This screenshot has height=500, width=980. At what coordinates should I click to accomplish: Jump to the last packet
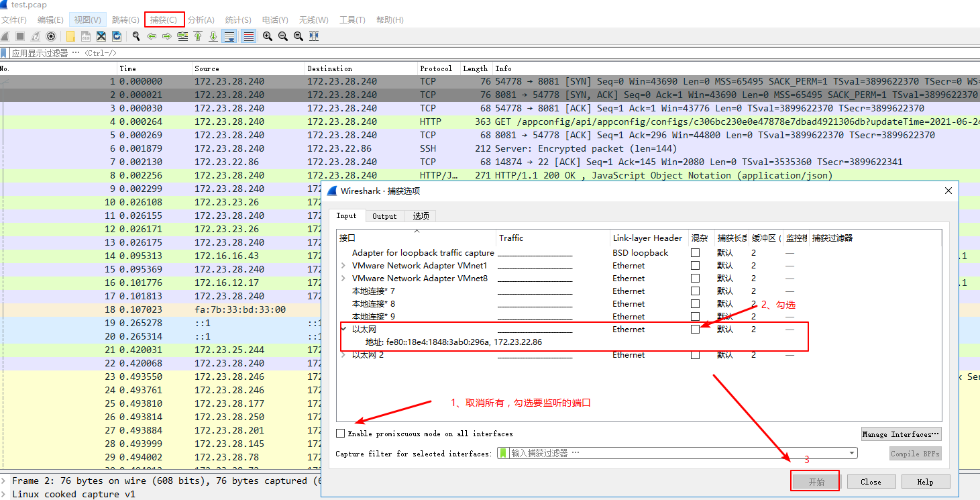(x=213, y=36)
